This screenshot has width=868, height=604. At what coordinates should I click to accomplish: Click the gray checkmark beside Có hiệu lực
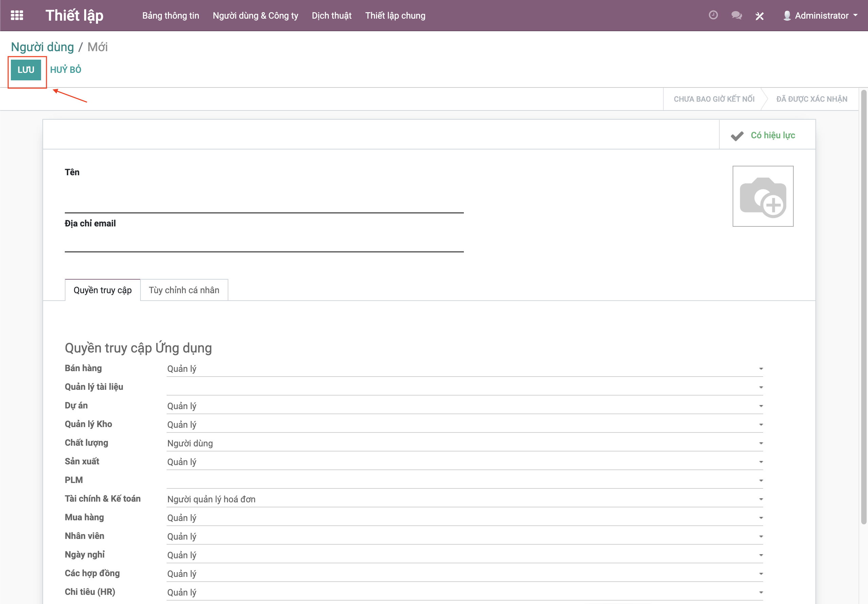737,136
